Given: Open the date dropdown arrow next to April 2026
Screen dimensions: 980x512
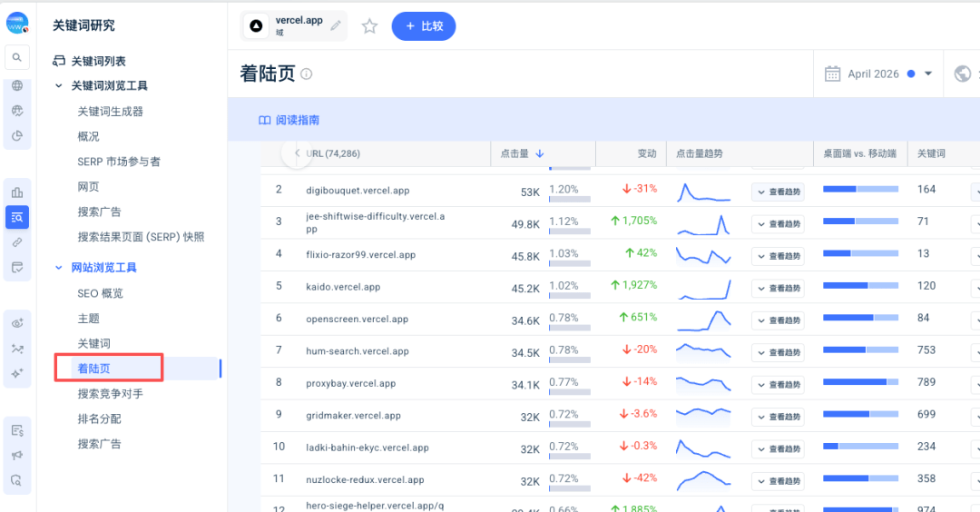Looking at the screenshot, I should (928, 74).
